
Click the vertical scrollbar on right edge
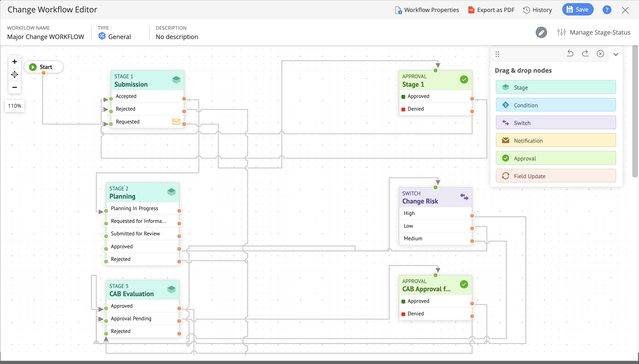coord(635,111)
